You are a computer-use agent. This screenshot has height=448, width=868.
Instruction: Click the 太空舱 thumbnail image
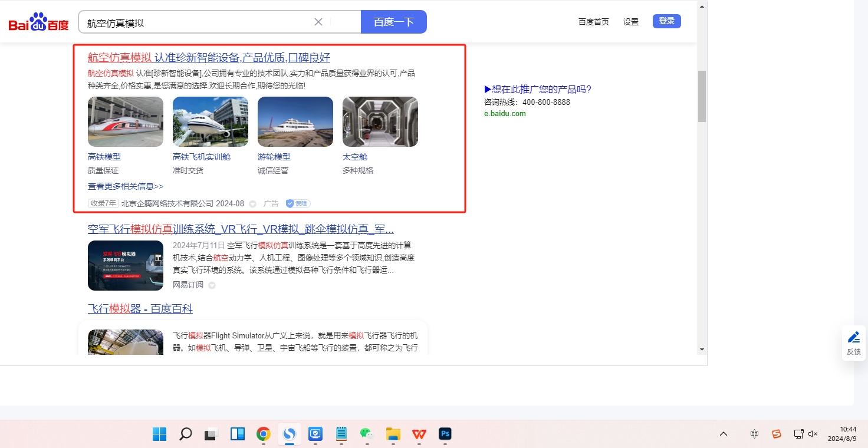point(380,122)
